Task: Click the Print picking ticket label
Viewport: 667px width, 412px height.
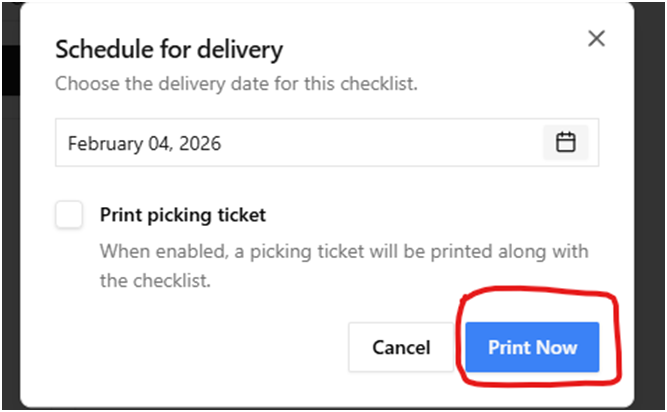Action: 183,214
